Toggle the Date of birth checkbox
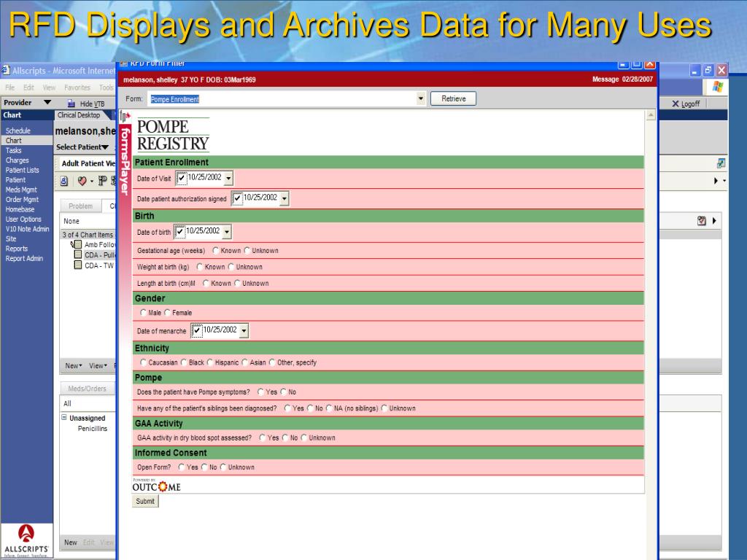This screenshot has height=560, width=747. [179, 232]
